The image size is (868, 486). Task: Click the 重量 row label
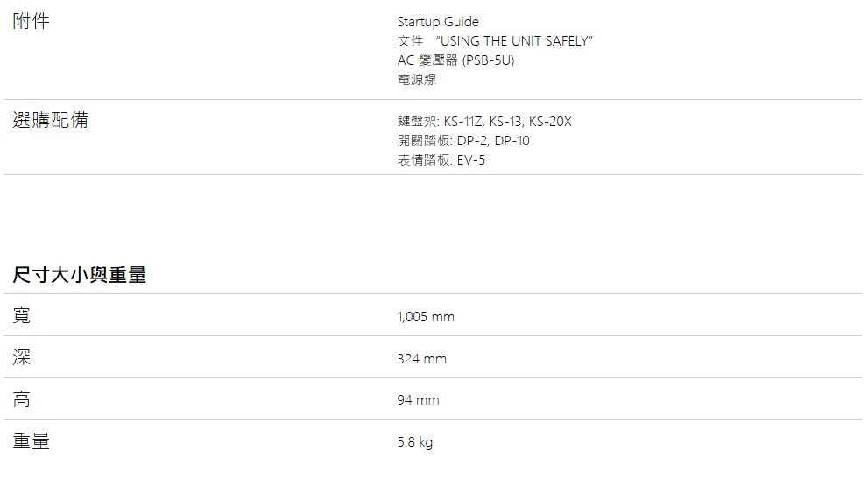(x=31, y=440)
